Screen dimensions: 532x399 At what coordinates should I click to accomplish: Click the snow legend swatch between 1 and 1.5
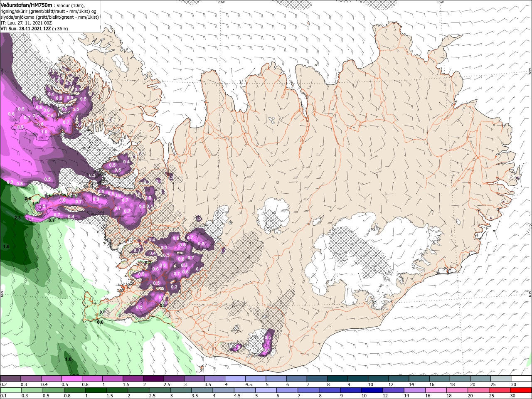tap(113, 379)
